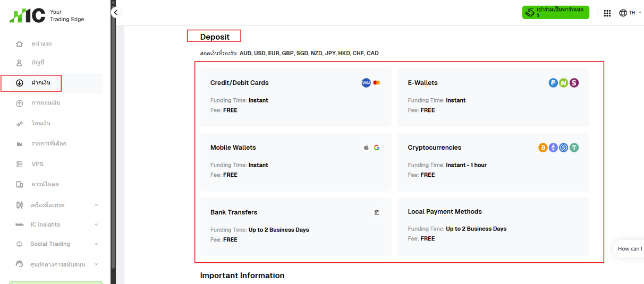644x284 pixels.
Task: Click the green partner join button
Action: coord(556,12)
